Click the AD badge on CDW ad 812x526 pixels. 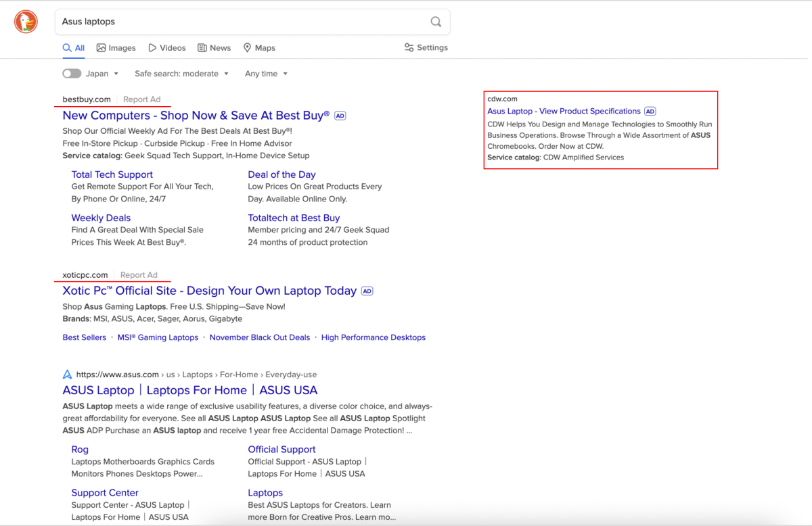coord(650,112)
